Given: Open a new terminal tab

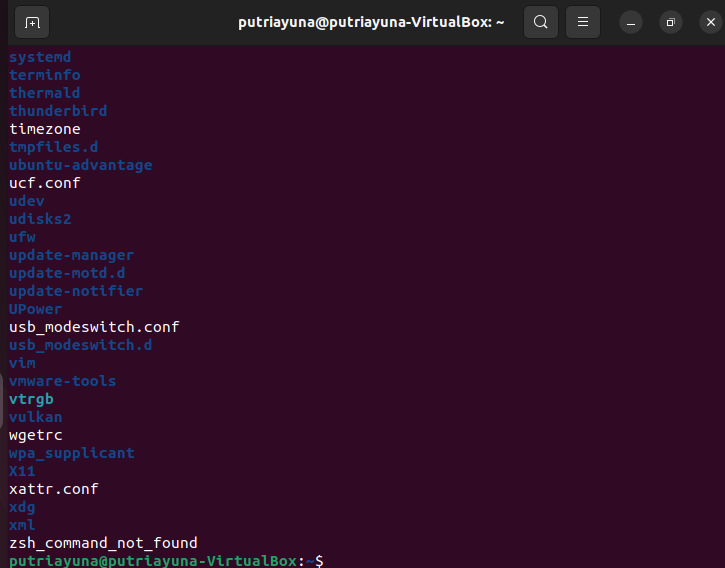Looking at the screenshot, I should 32,22.
